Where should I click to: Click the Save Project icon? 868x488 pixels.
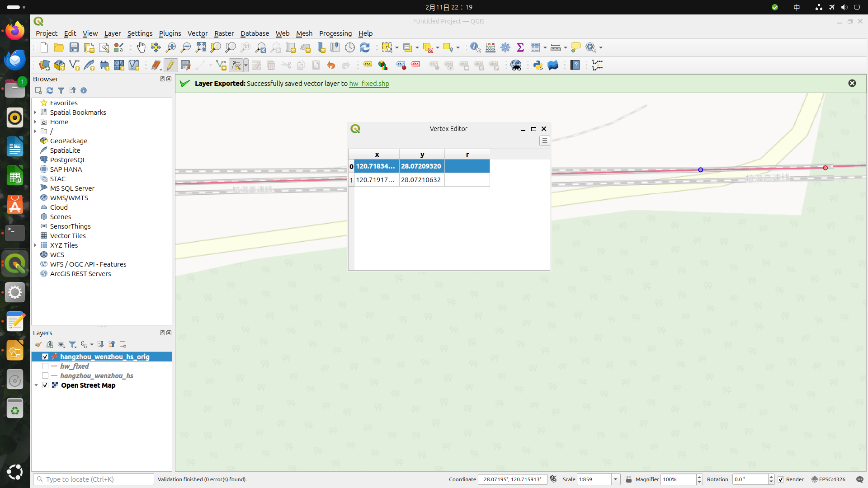click(74, 47)
